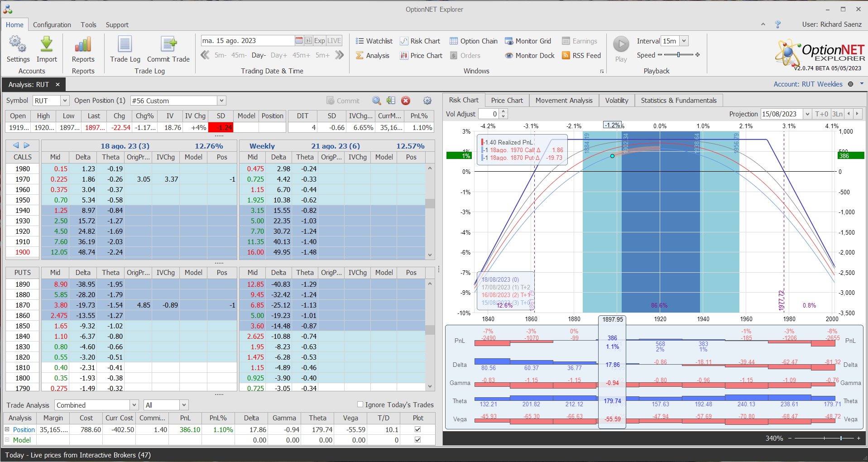This screenshot has width=868, height=462.
Task: Switch to the Configuration ribbon tab
Action: [x=52, y=25]
